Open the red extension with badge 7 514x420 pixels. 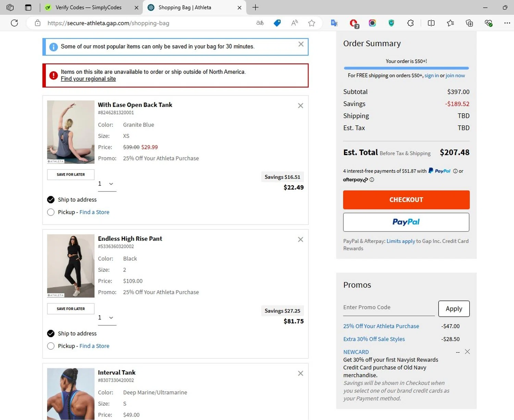click(354, 23)
